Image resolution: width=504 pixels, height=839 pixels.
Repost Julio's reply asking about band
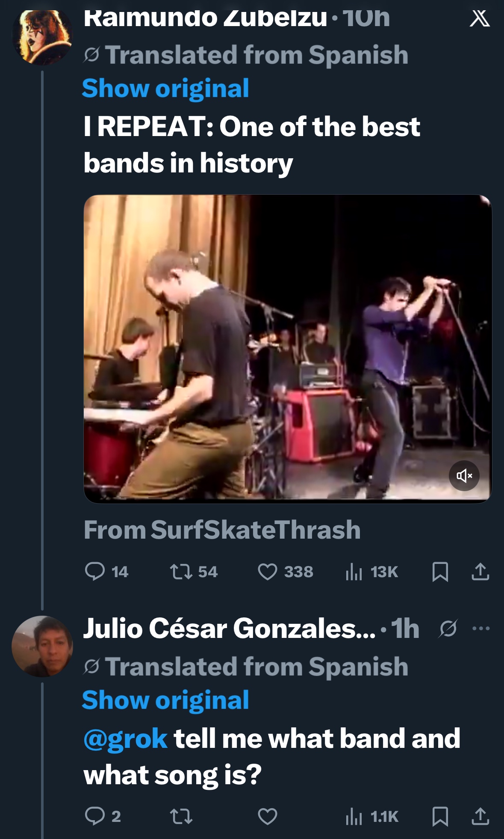tap(181, 816)
